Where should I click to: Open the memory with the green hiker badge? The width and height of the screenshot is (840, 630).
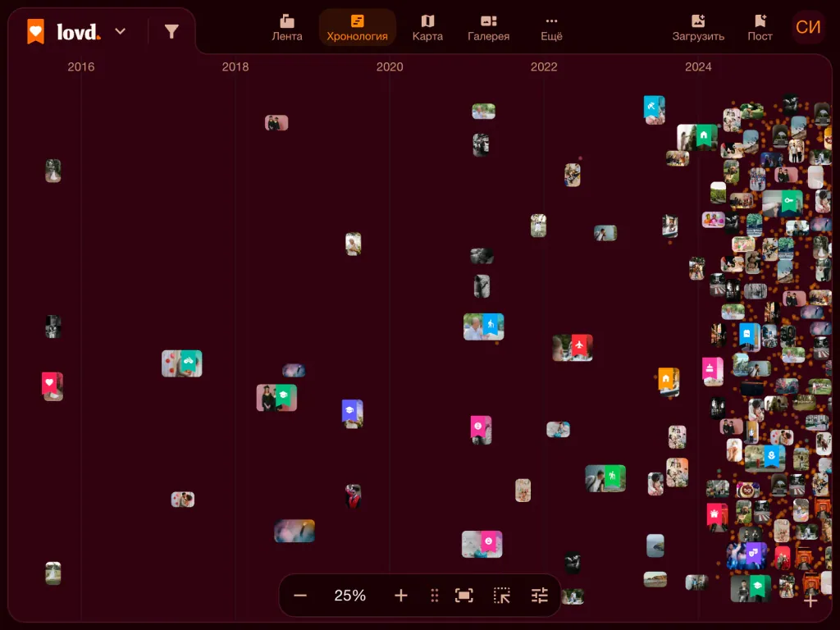point(605,478)
